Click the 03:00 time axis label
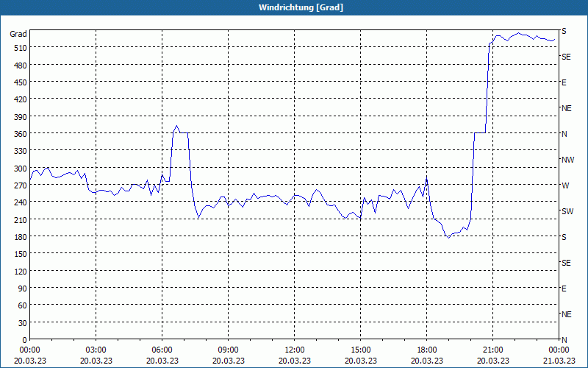The width and height of the screenshot is (588, 368). coord(96,350)
